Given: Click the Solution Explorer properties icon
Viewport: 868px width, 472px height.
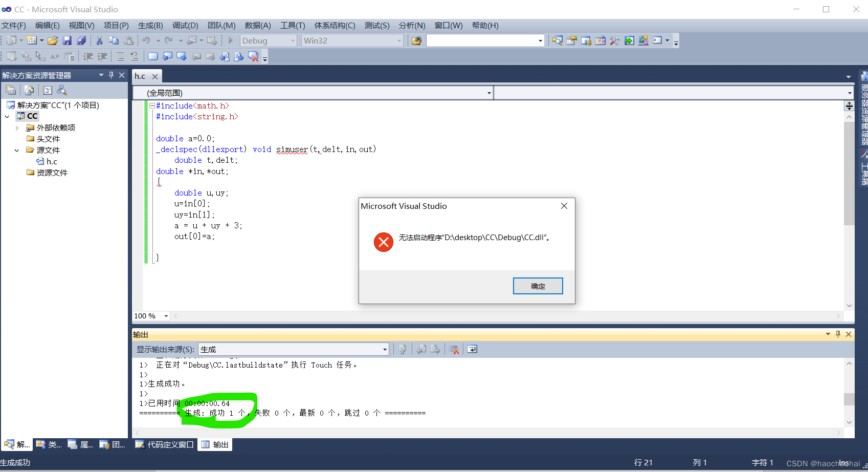Looking at the screenshot, I should point(11,90).
